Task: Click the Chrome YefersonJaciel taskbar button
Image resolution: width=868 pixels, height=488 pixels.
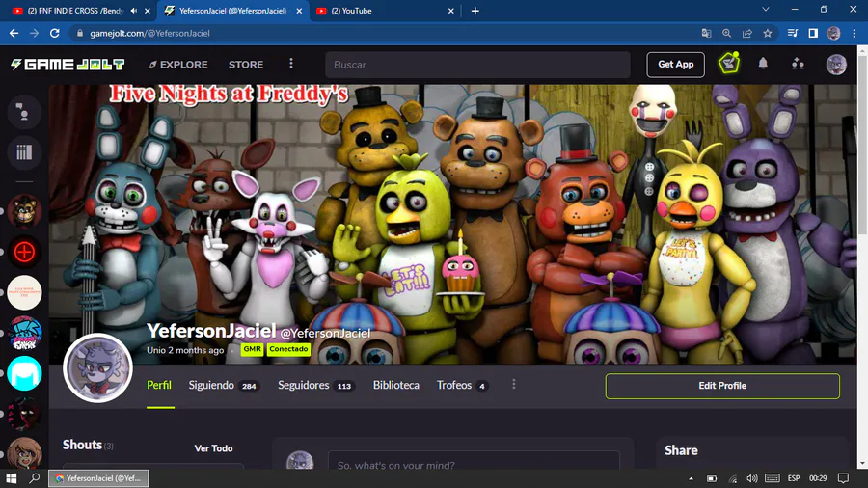Action: 98,478
